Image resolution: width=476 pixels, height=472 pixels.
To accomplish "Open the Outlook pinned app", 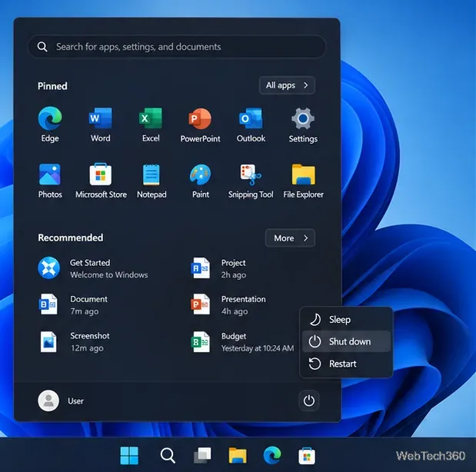I will pyautogui.click(x=251, y=124).
